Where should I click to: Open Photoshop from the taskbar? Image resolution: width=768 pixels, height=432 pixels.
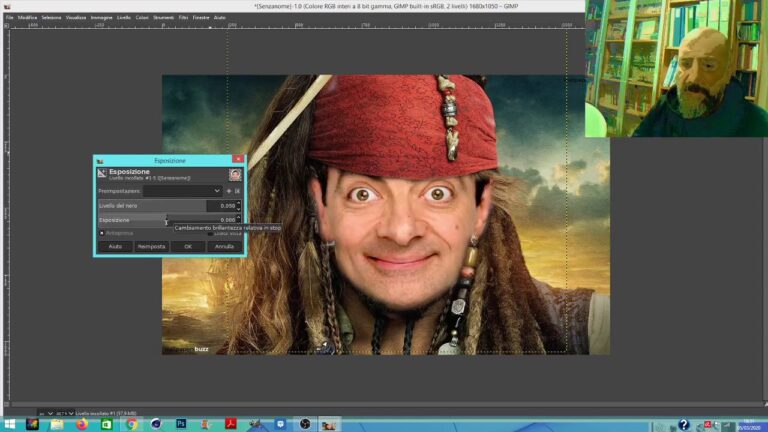click(181, 424)
